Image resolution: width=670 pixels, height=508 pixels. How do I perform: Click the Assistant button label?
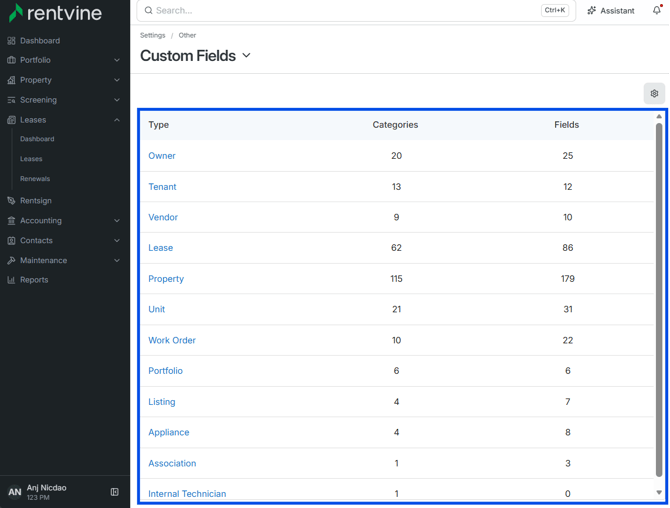coord(617,11)
